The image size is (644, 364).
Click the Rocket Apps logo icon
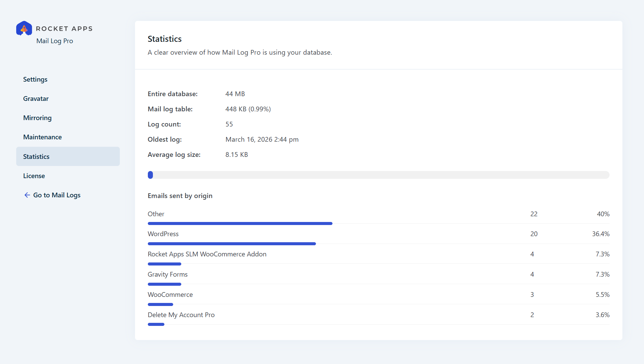[x=24, y=28]
